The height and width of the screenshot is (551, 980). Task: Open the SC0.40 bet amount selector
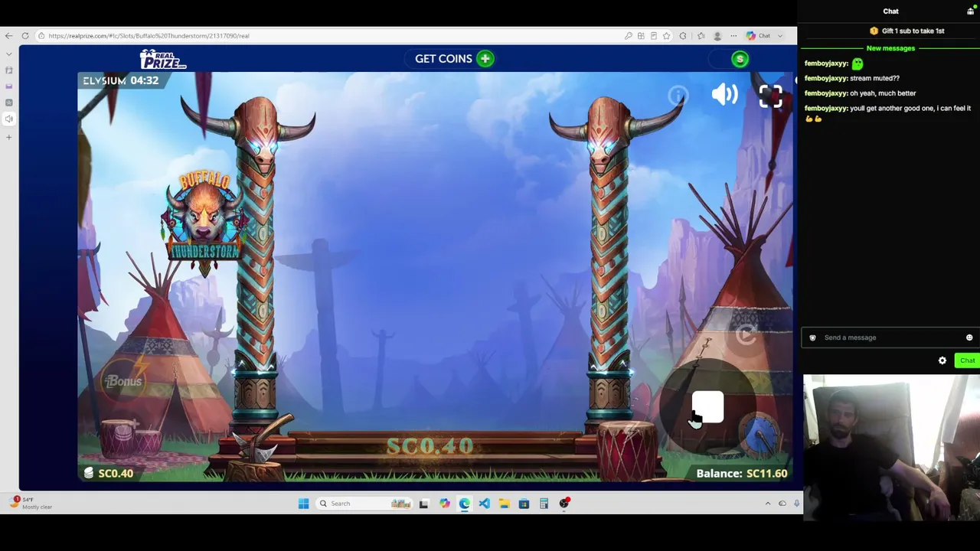point(108,473)
